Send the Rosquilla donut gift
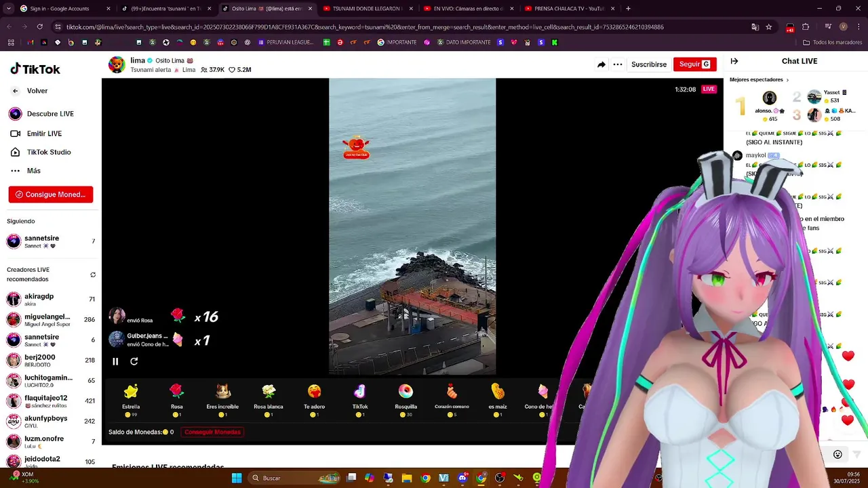 coord(406,401)
